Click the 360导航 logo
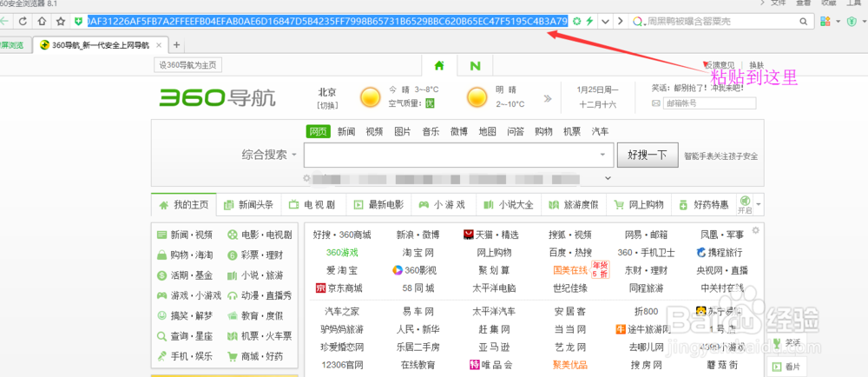Viewport: 868px width, 377px height. coord(217,98)
